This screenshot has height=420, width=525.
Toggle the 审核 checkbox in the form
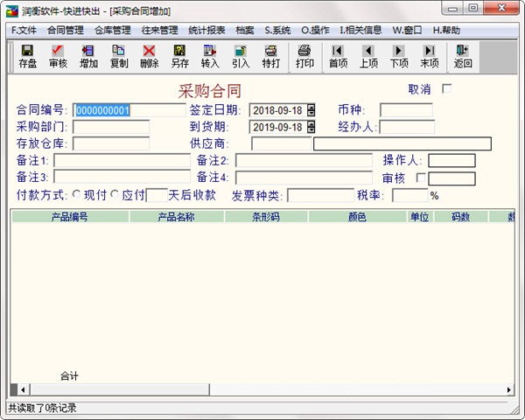click(421, 178)
